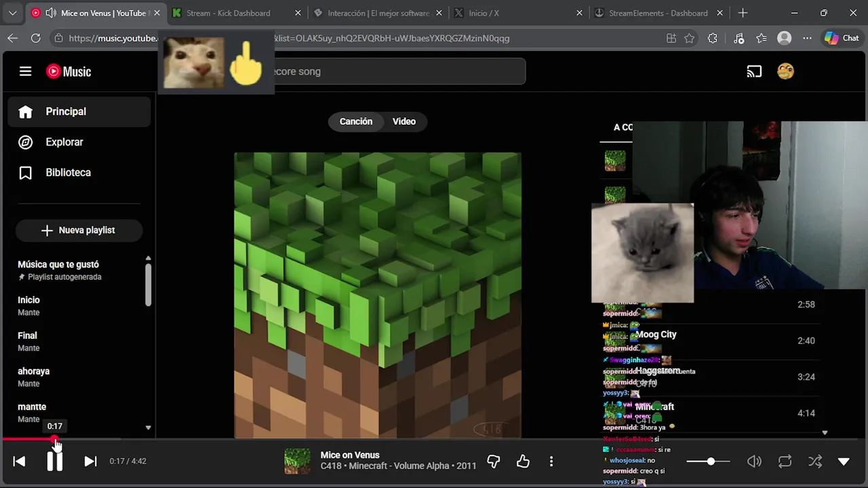
Task: Collapse the player page with arrow
Action: click(844, 462)
